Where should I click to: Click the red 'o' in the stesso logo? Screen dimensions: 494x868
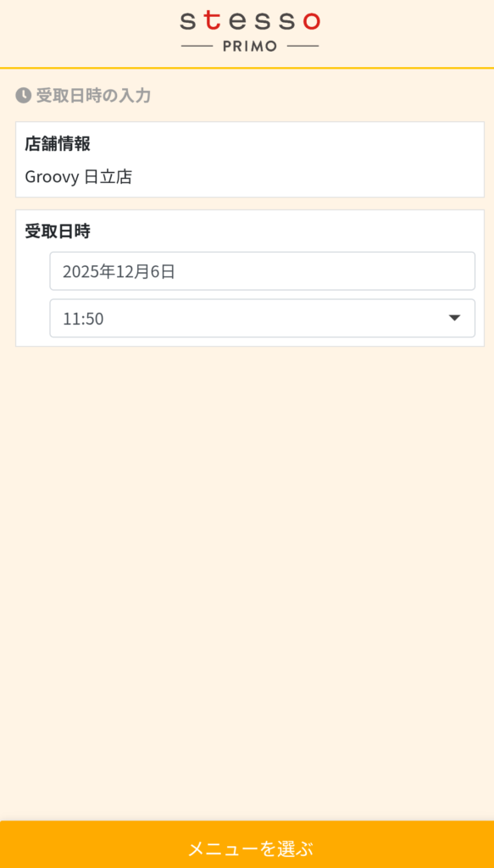point(312,22)
